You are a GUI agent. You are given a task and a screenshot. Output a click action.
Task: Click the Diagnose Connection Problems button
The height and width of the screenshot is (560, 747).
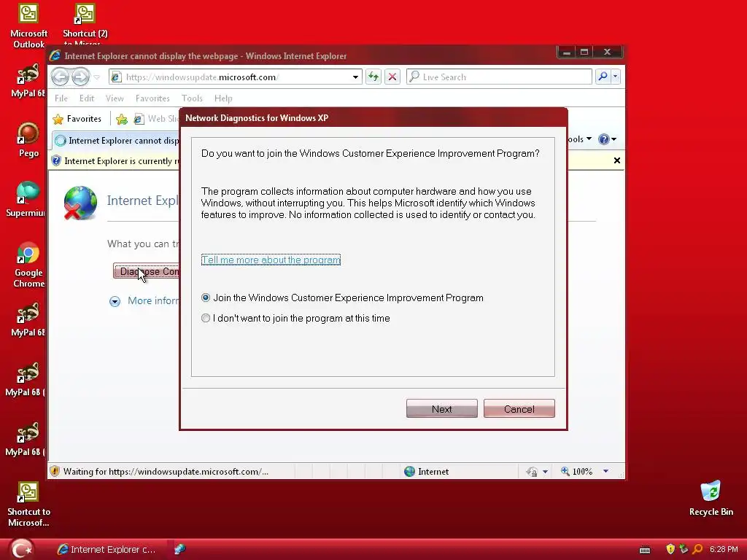[146, 271]
